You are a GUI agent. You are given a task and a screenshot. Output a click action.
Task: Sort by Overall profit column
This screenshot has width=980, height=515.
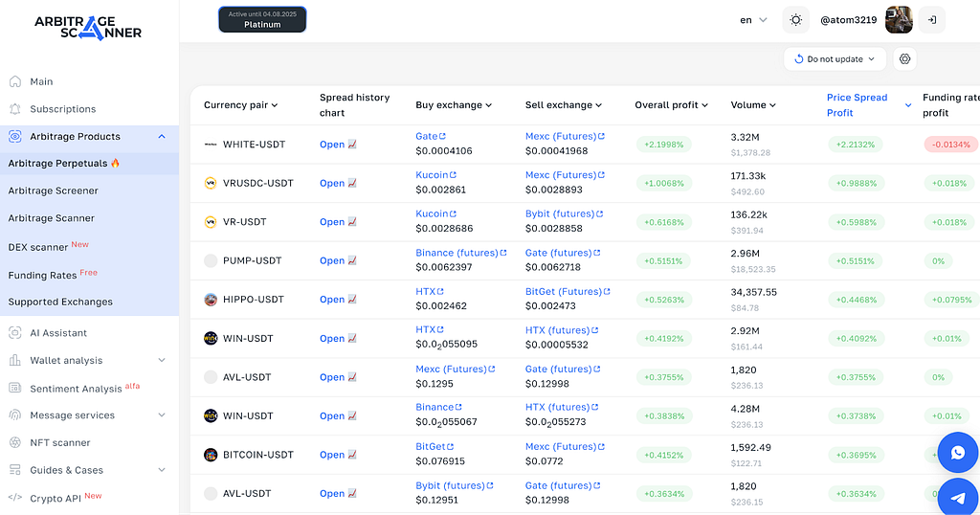(x=671, y=105)
